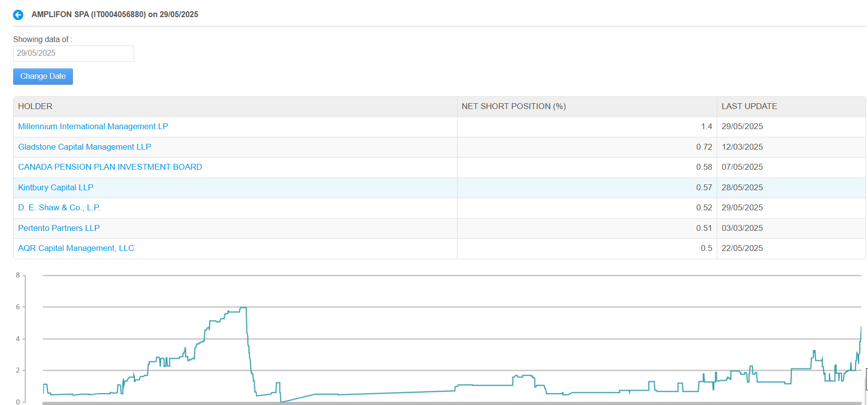Click the chart's horizontal scrollbar at bottom
The width and height of the screenshot is (868, 405).
click(x=452, y=403)
